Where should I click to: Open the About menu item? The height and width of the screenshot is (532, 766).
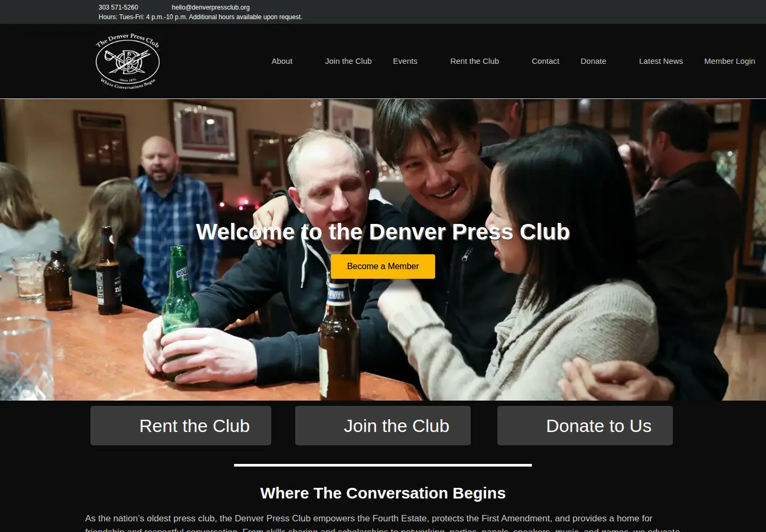[282, 61]
